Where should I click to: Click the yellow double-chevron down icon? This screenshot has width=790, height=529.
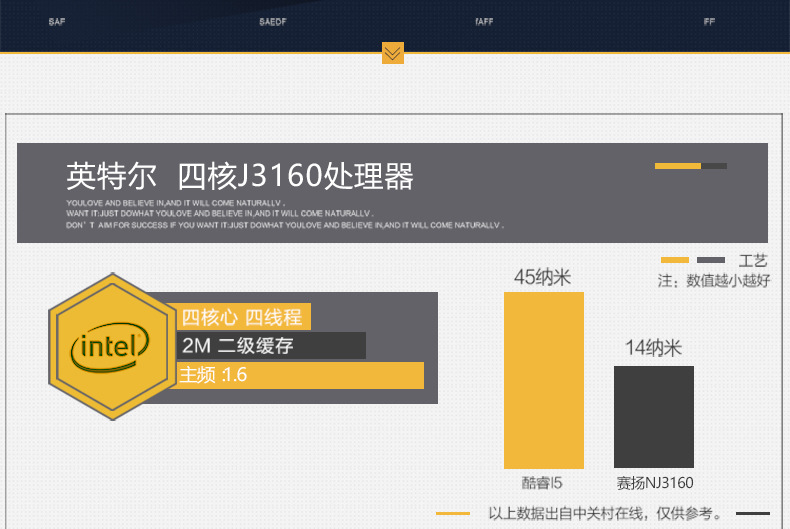[392, 53]
